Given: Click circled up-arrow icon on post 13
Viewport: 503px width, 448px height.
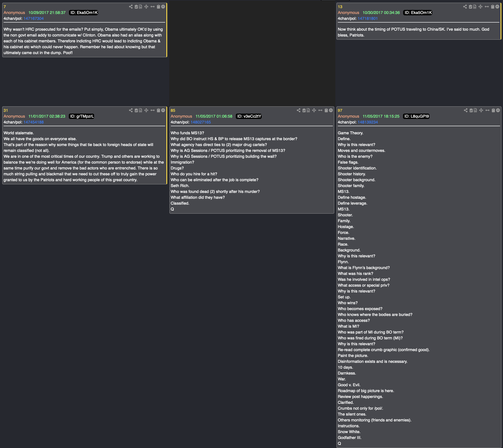Looking at the screenshot, I should pyautogui.click(x=497, y=7).
